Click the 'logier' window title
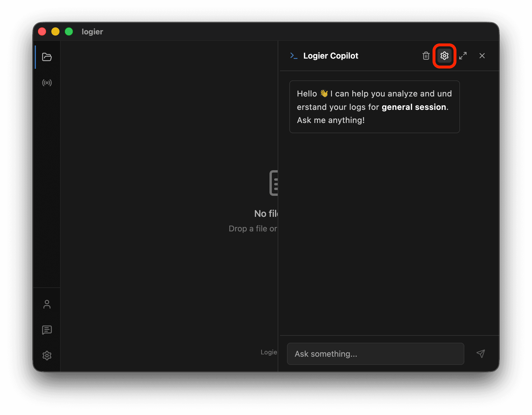 point(92,31)
